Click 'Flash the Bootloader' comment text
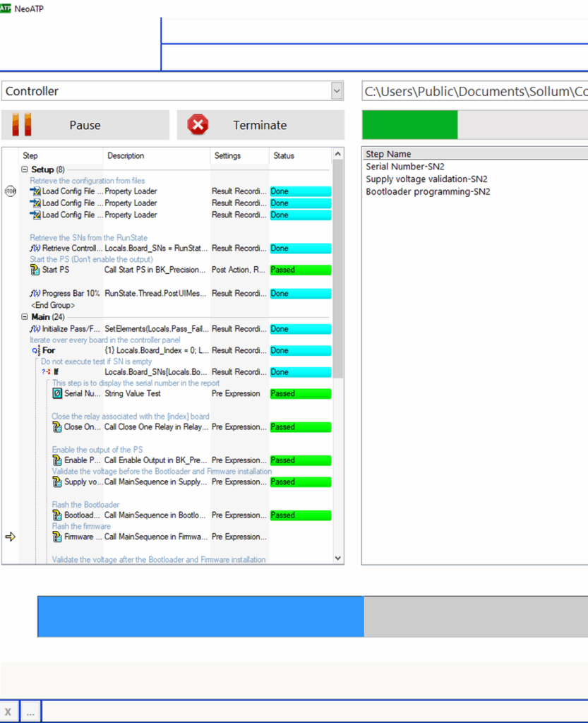 tap(85, 504)
